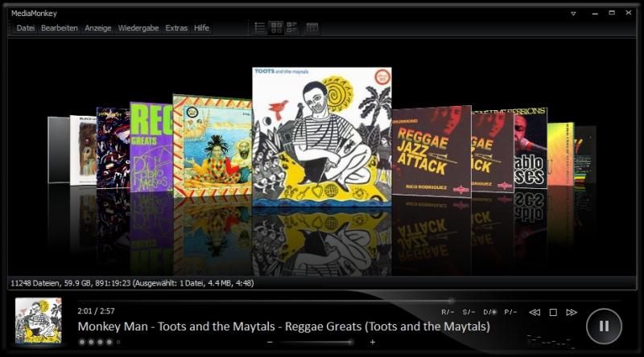The image size is (644, 357).
Task: Toggle the P/- player option indicator
Action: tap(510, 312)
